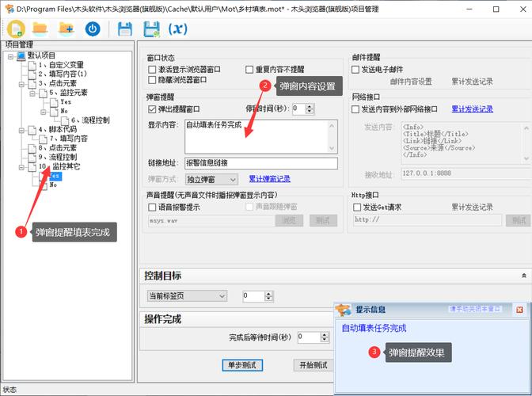Screen dimensions: 532x396
Task: Collapse the 5、监控元素 tree node
Action: [x=32, y=93]
